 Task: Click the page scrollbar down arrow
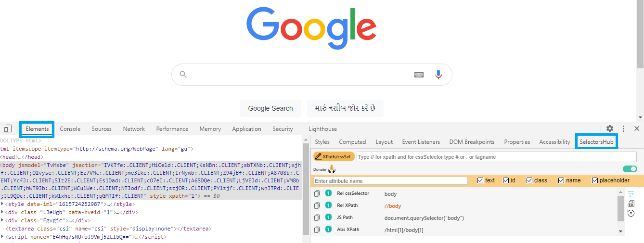(x=640, y=117)
